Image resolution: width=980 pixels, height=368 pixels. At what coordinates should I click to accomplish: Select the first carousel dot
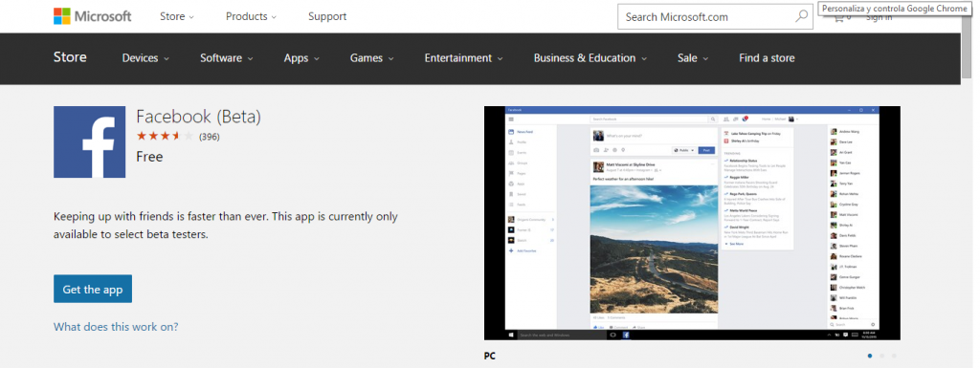[x=870, y=357]
